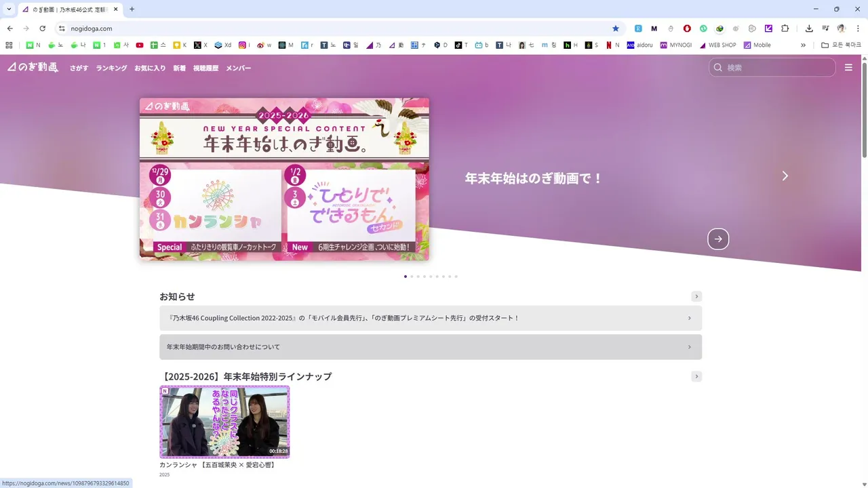
Task: Open the Netflix bookmark labeled N
Action: [x=613, y=45]
